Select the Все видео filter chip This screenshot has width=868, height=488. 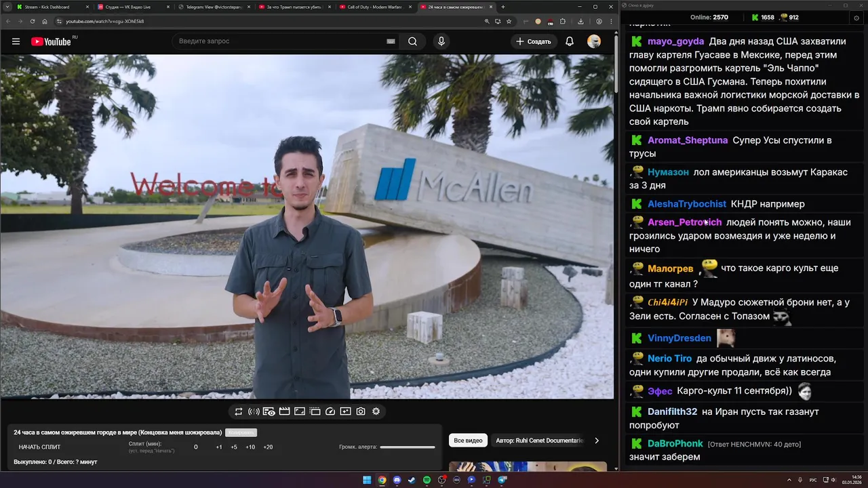coord(468,441)
